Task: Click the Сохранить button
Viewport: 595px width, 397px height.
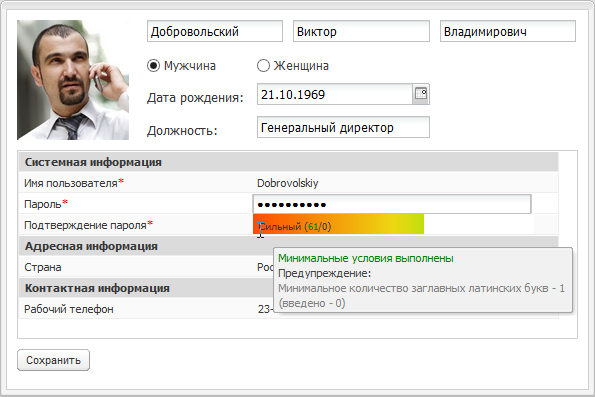Action: click(x=54, y=360)
